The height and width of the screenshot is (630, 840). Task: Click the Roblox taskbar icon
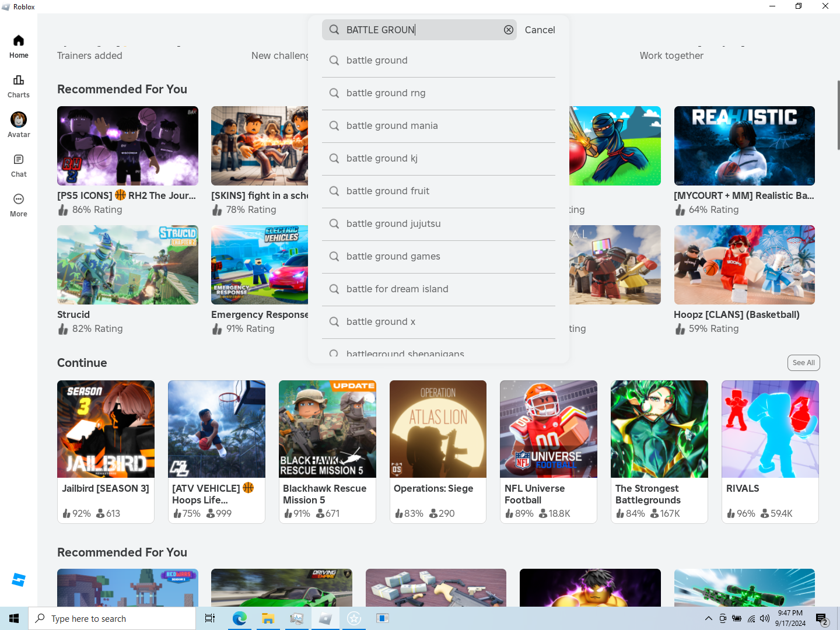[325, 618]
